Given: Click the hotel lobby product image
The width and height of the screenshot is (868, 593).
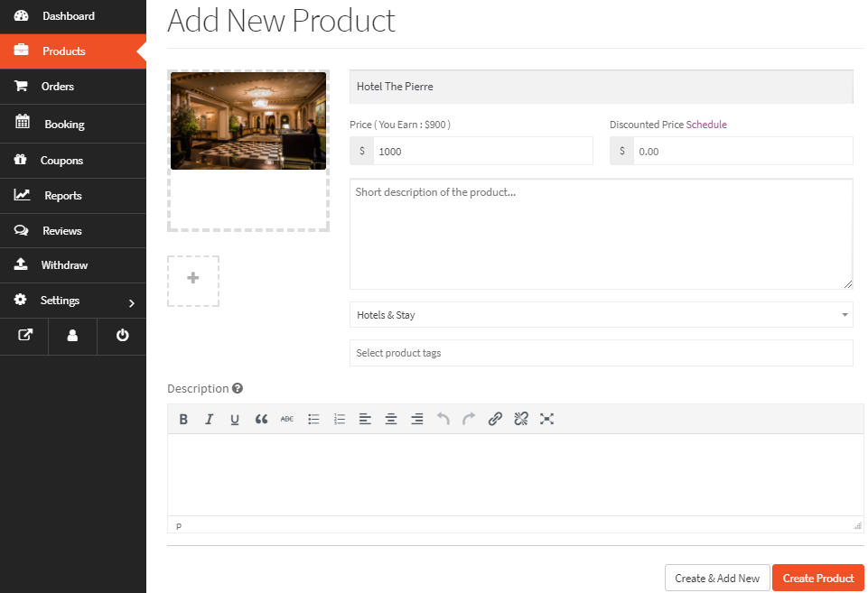Looking at the screenshot, I should (248, 121).
